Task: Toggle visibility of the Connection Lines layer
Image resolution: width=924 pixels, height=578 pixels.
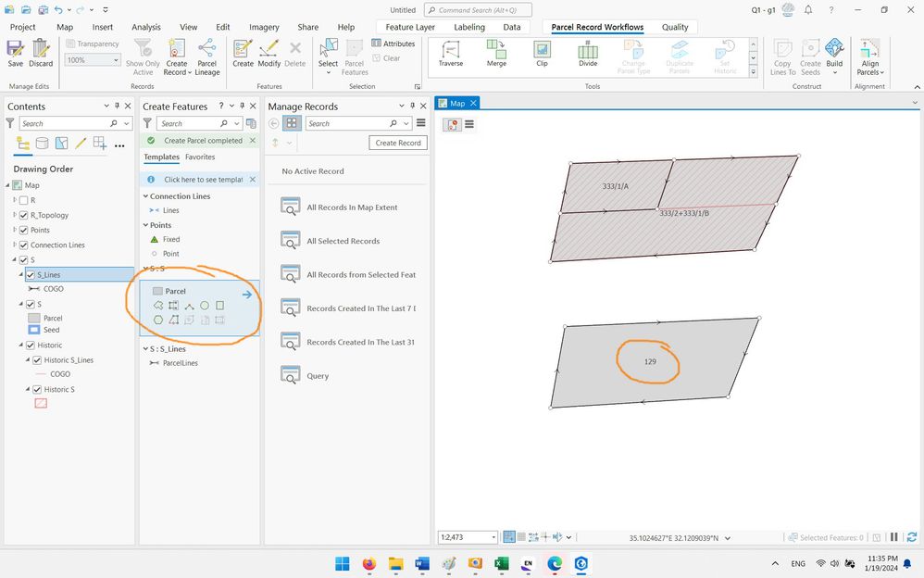Action: (x=23, y=245)
